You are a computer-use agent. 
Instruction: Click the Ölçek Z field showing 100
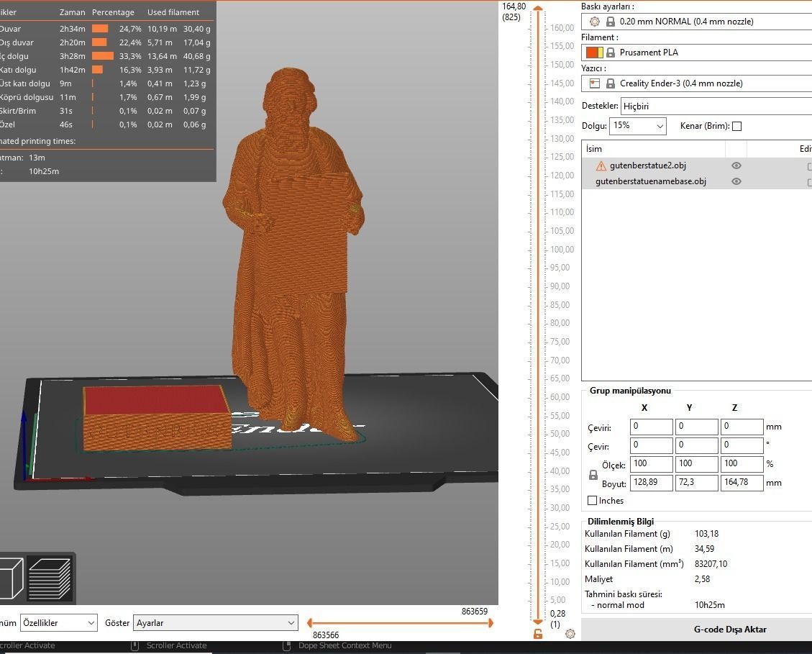742,464
